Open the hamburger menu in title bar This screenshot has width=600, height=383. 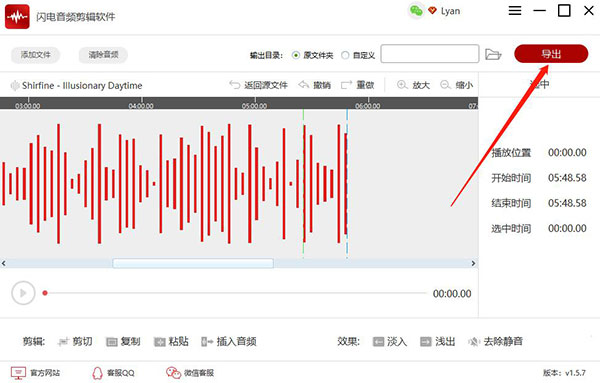(515, 10)
